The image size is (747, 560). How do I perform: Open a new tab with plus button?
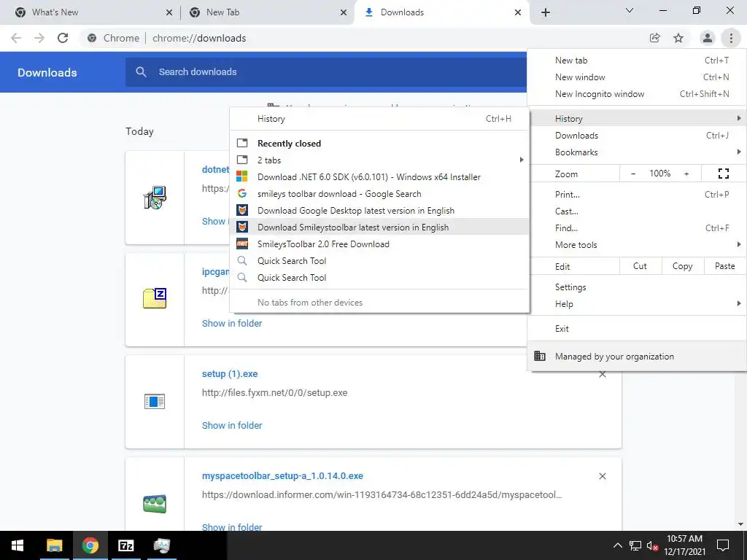point(546,12)
